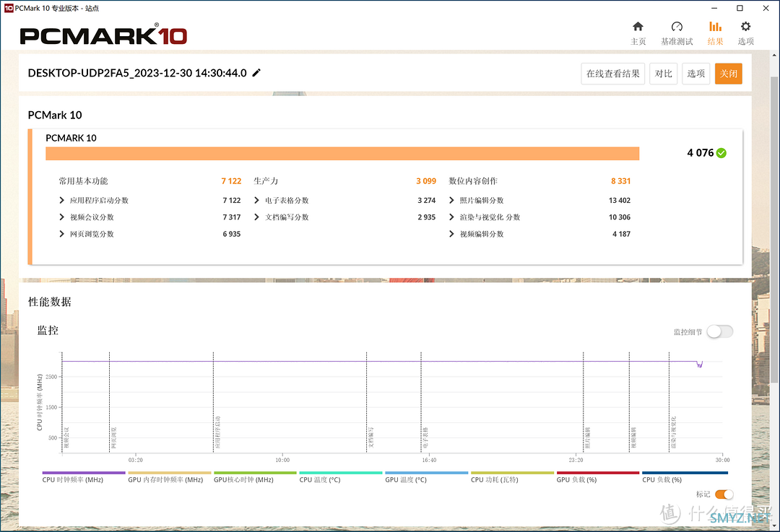Click the overall score 4 076

pos(700,153)
